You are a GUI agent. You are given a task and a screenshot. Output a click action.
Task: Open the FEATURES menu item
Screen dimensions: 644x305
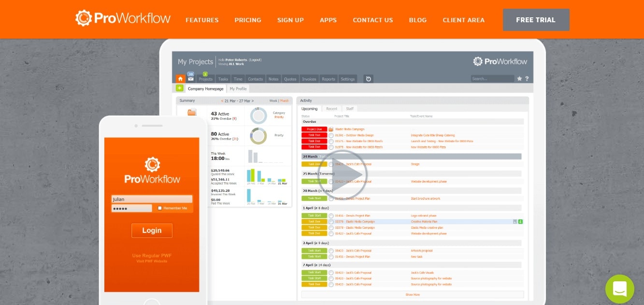(x=202, y=20)
